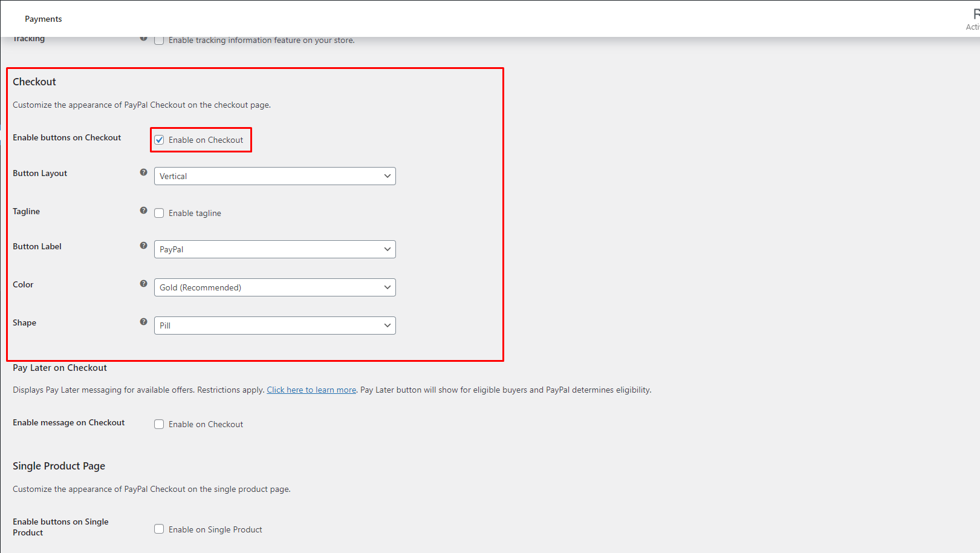Open help tooltip for Tagline
980x553 pixels.
pos(143,211)
